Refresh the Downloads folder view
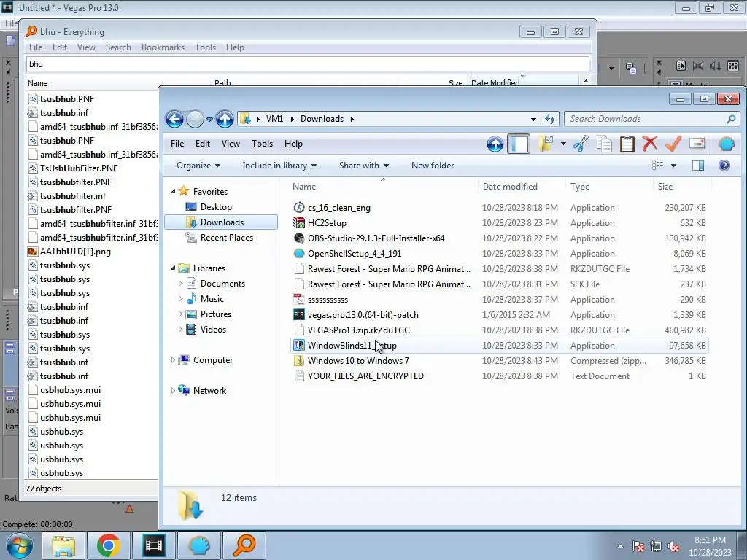747x560 pixels. [550, 119]
